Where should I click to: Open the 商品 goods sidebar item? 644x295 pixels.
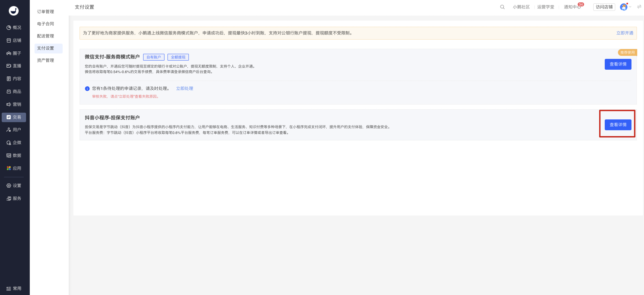(14, 92)
